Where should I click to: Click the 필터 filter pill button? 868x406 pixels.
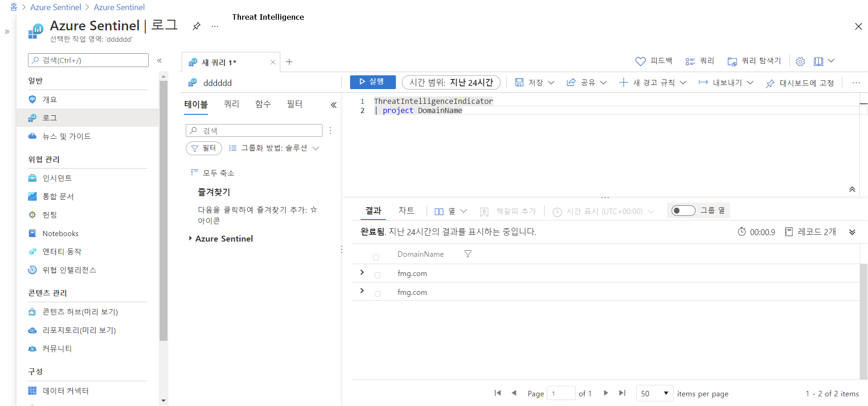pos(204,148)
